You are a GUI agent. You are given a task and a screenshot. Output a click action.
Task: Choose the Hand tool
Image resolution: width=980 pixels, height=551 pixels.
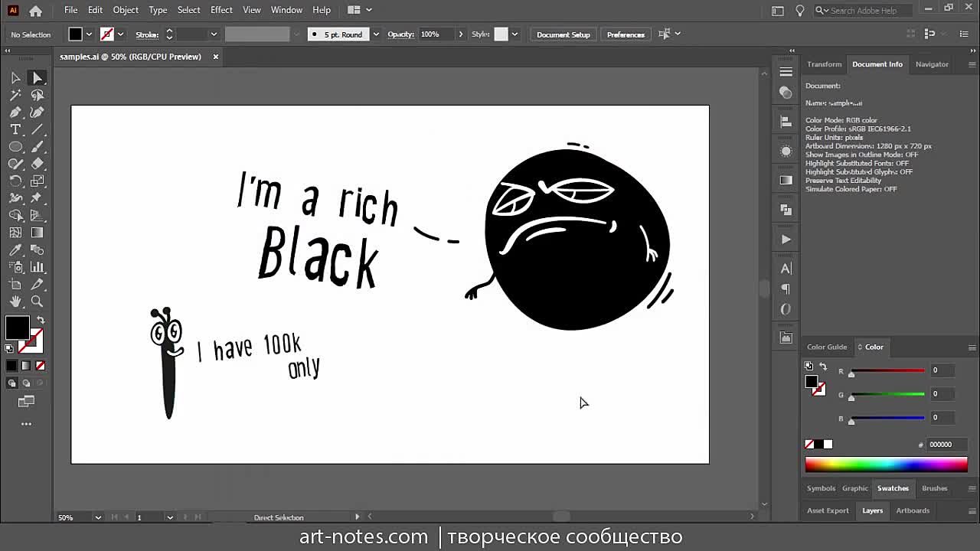[x=15, y=302]
